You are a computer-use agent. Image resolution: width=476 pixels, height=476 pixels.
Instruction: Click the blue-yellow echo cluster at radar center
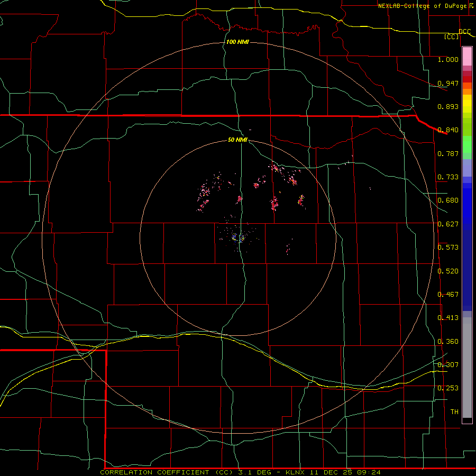click(x=238, y=237)
